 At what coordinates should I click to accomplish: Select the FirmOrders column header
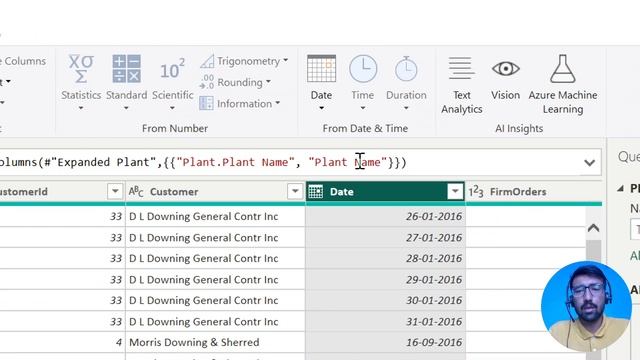click(x=533, y=191)
